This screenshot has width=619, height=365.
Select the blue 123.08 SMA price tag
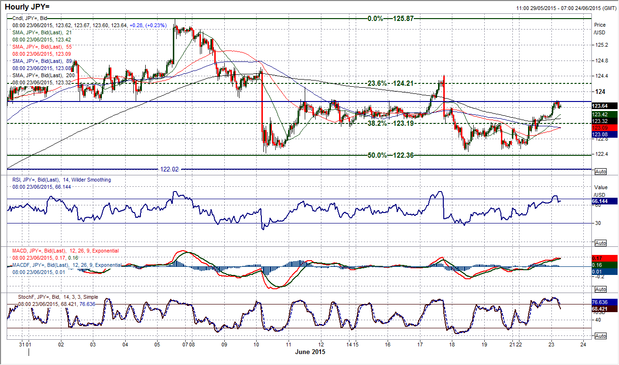coord(604,135)
